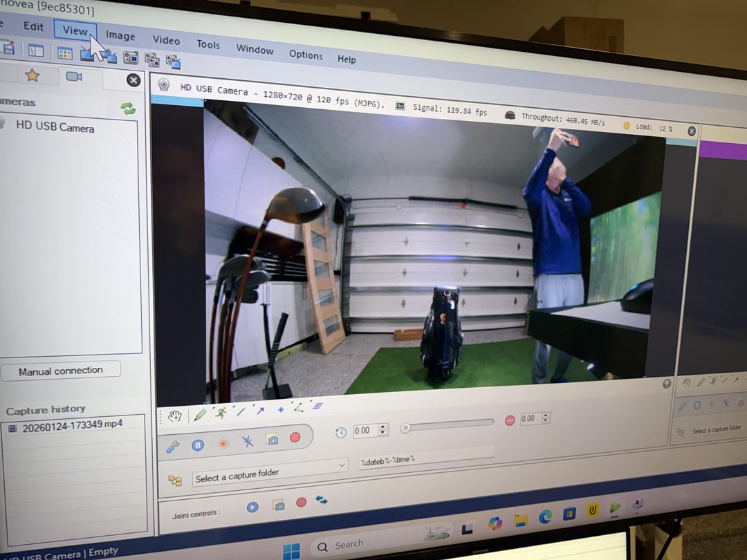Start recording with the red record button

pos(295,438)
